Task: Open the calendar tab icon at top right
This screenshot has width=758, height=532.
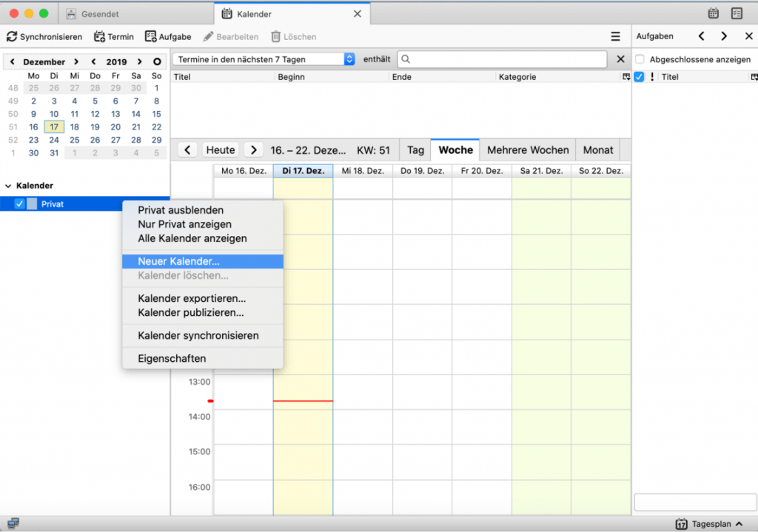Action: point(714,13)
